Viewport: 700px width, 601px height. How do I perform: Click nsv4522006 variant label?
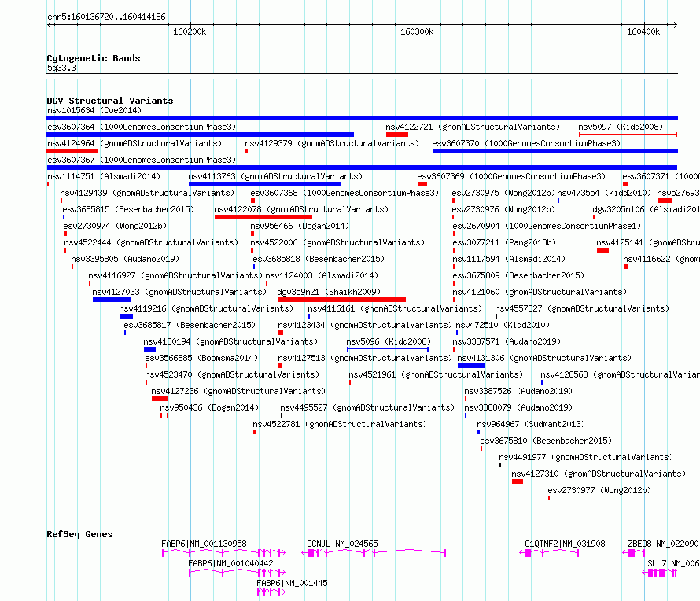(337, 242)
